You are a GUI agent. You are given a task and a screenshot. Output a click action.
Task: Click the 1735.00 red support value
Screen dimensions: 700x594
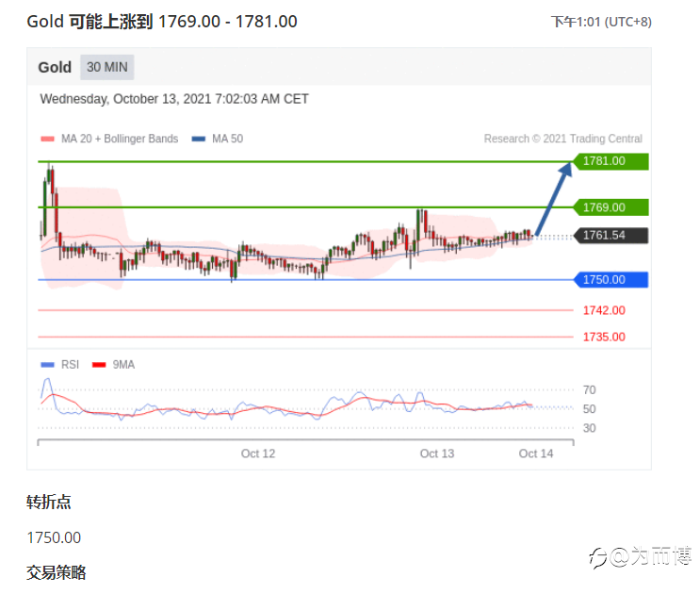(604, 337)
